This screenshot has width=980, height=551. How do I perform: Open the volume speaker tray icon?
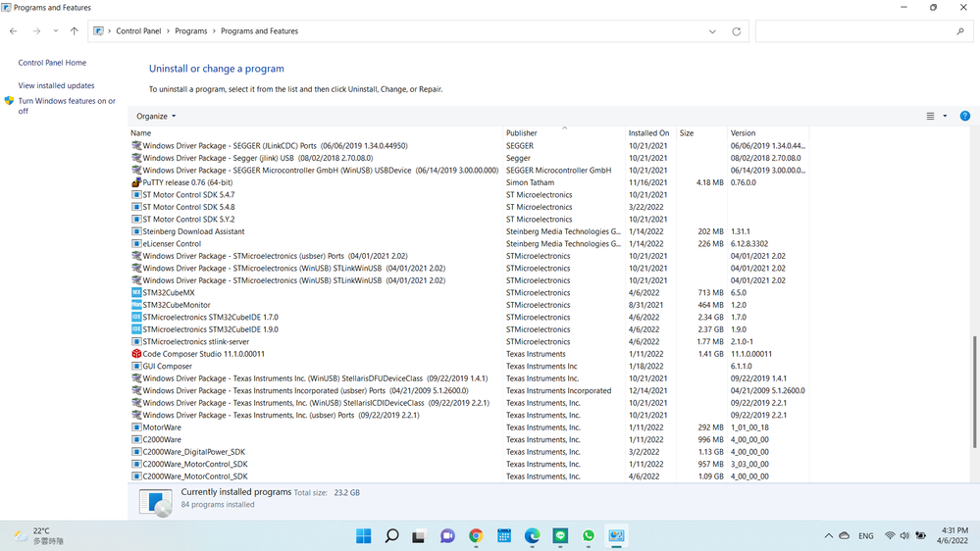pyautogui.click(x=904, y=535)
